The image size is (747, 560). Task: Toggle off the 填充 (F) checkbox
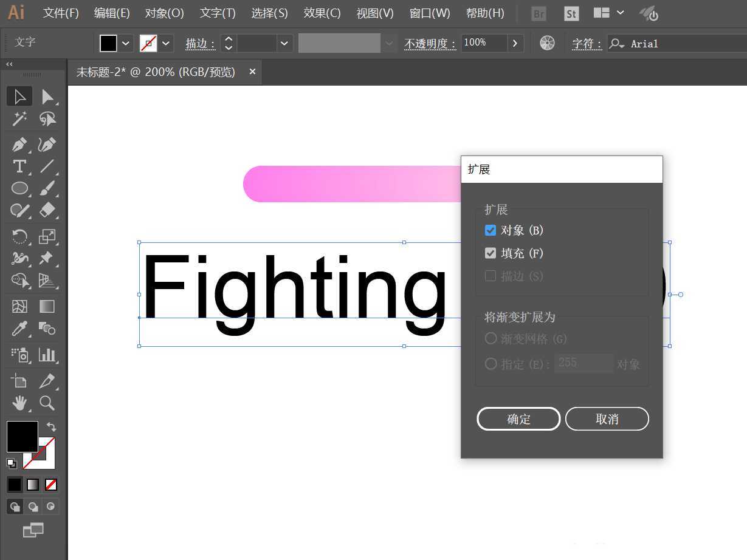[x=491, y=253]
